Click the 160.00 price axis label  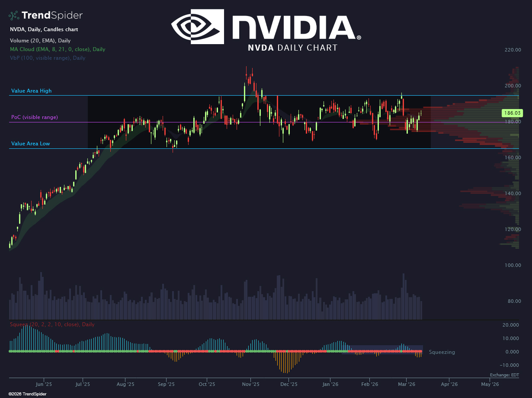tap(513, 157)
